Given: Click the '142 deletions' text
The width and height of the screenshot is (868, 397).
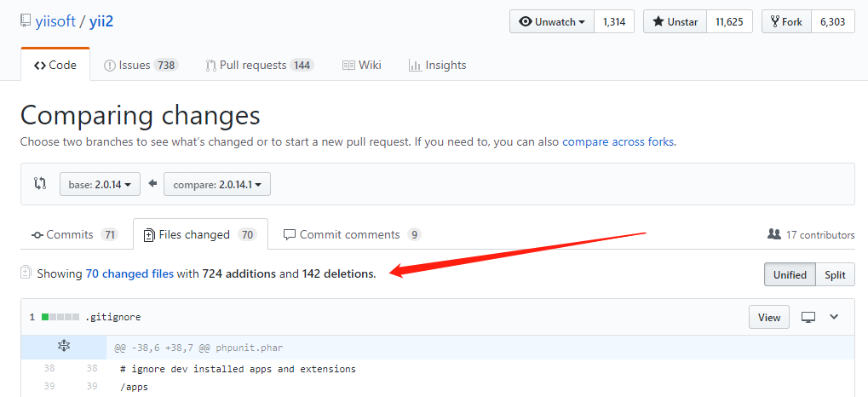Looking at the screenshot, I should coord(338,273).
